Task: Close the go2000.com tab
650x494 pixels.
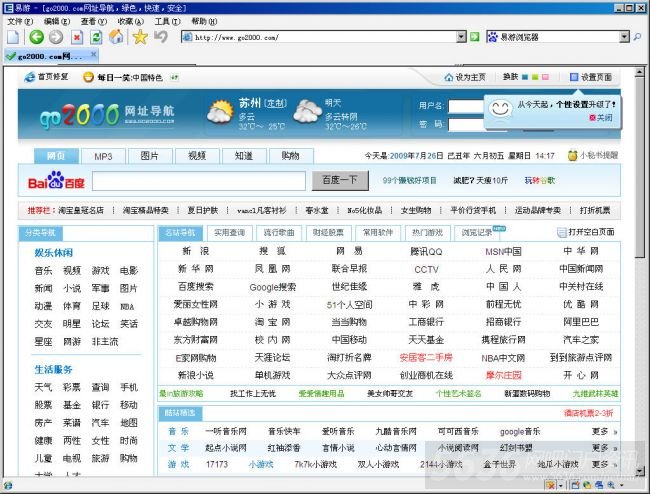Action: tap(94, 54)
